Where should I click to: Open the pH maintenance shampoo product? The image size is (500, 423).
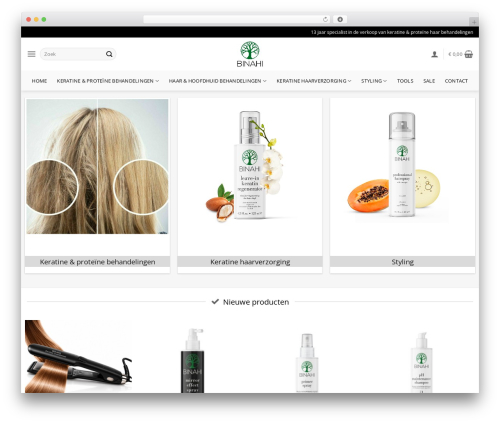(421, 362)
